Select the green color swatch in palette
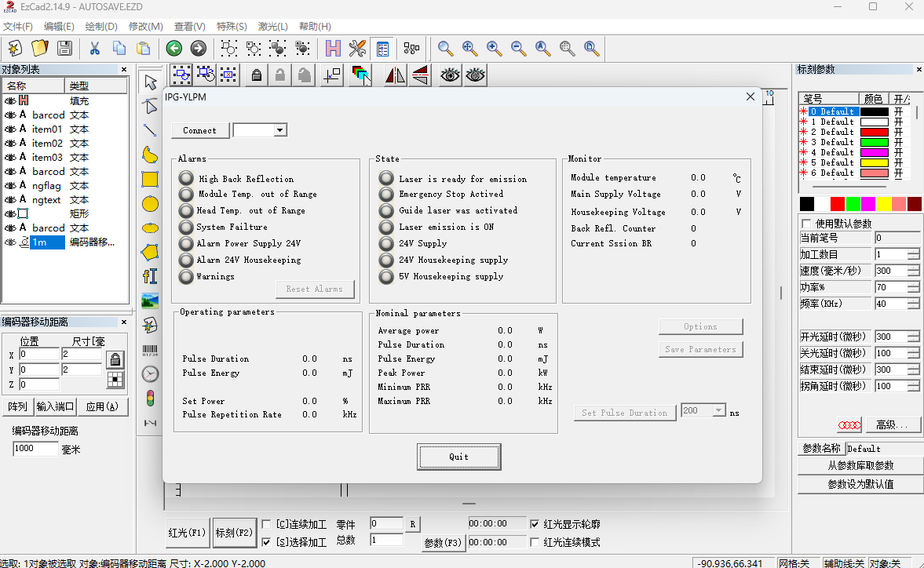 (x=852, y=204)
